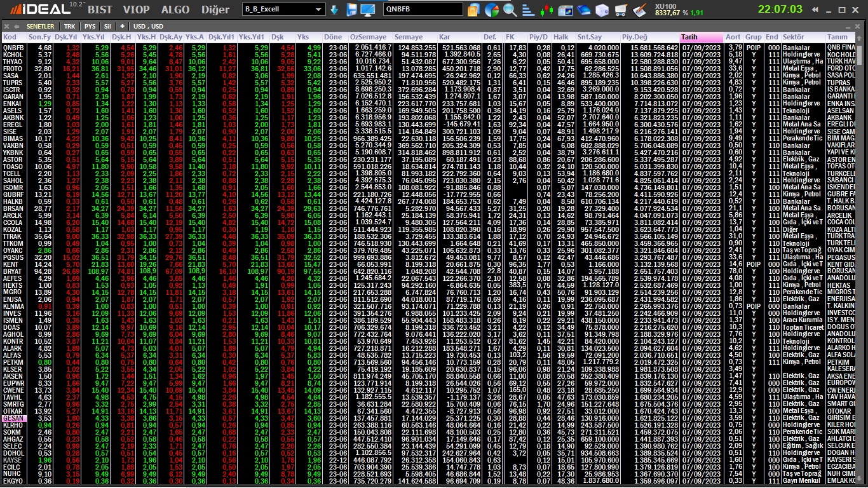
Task: Open the Diğer menu
Action: click(x=215, y=10)
